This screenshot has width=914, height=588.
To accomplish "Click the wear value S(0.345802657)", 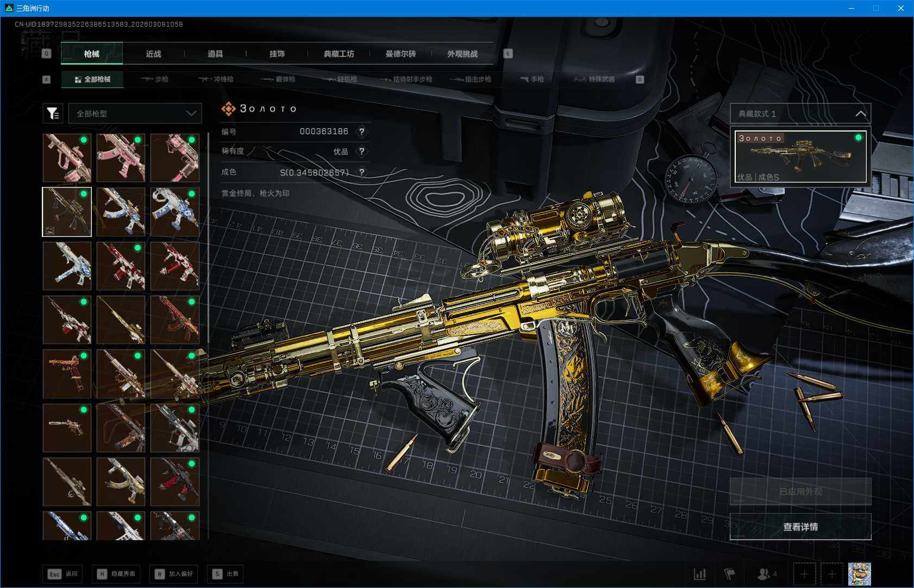I will [x=315, y=172].
